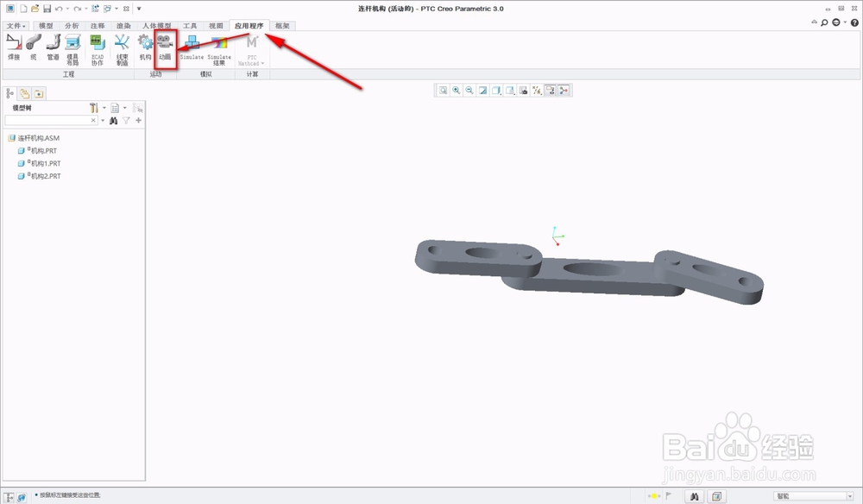Select 机构1.PRT in the model tree
This screenshot has width=863, height=504.
39,163
